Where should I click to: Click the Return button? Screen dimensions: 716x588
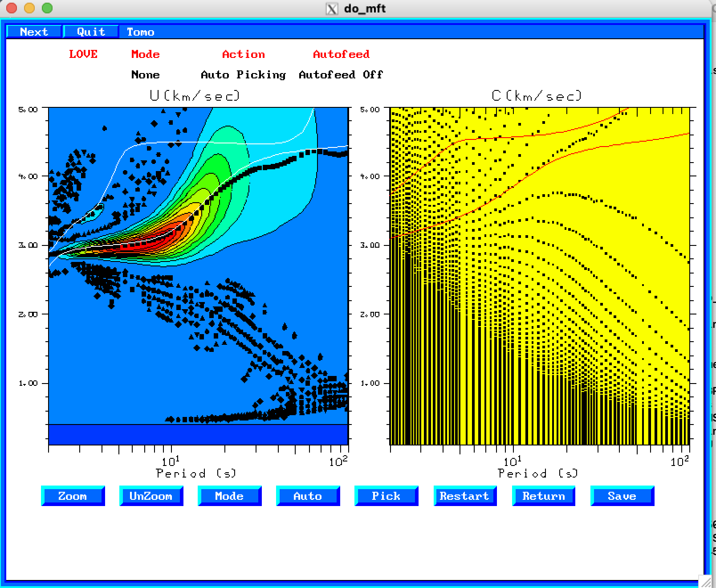point(544,496)
